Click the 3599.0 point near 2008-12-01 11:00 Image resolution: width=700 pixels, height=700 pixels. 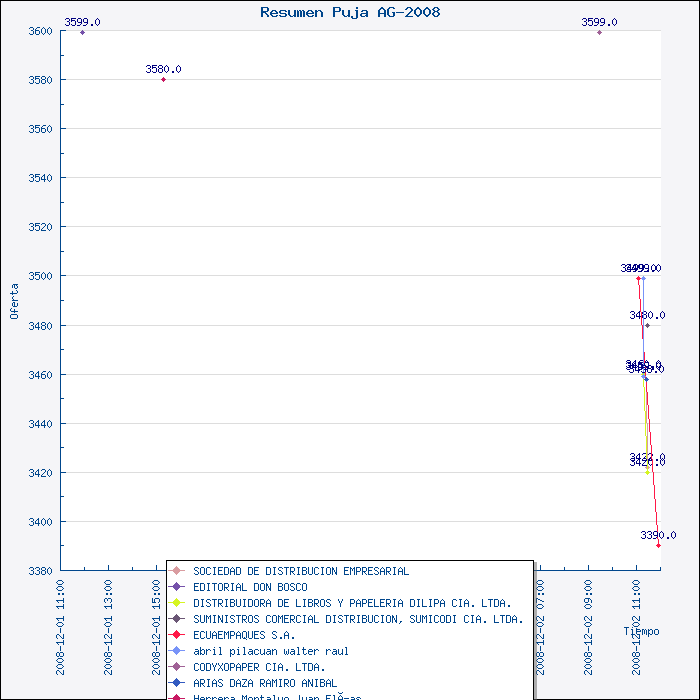coord(82,32)
